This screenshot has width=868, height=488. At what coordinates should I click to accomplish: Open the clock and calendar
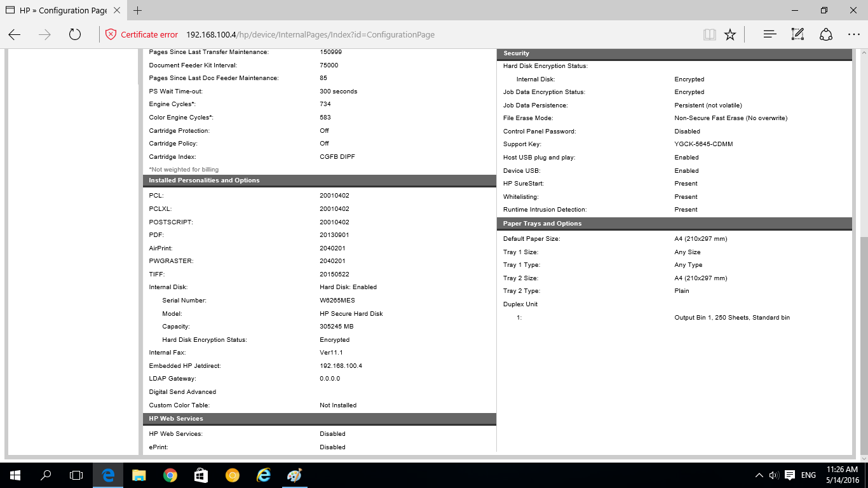843,475
